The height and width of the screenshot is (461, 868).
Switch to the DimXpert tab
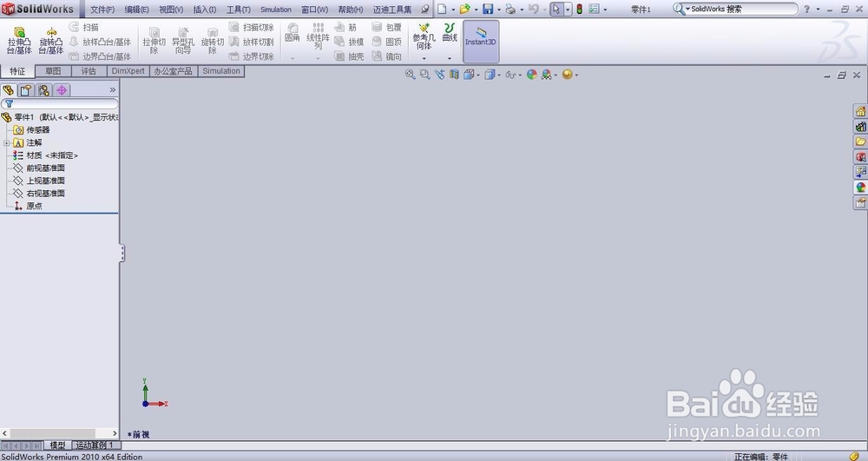(128, 71)
